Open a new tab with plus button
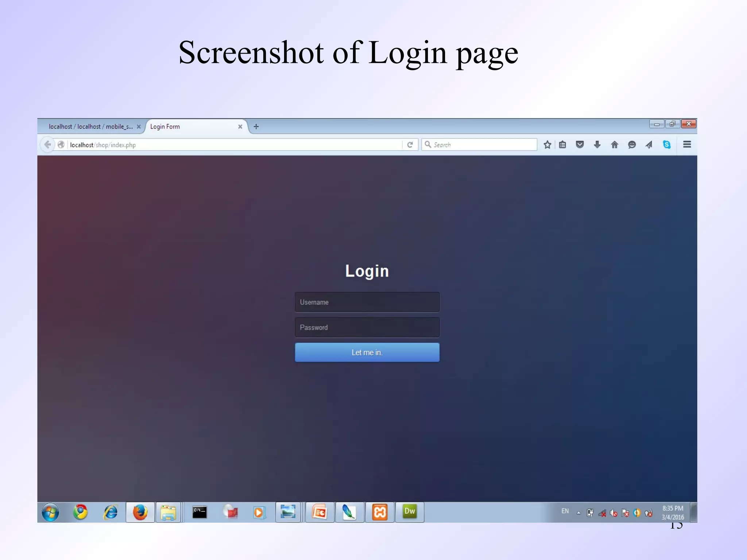747x560 pixels. 256,127
